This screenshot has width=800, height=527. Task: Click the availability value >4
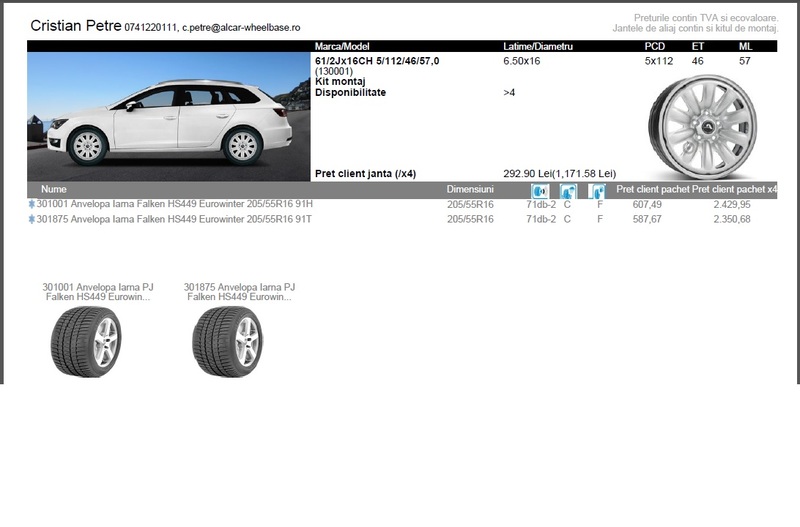point(509,92)
